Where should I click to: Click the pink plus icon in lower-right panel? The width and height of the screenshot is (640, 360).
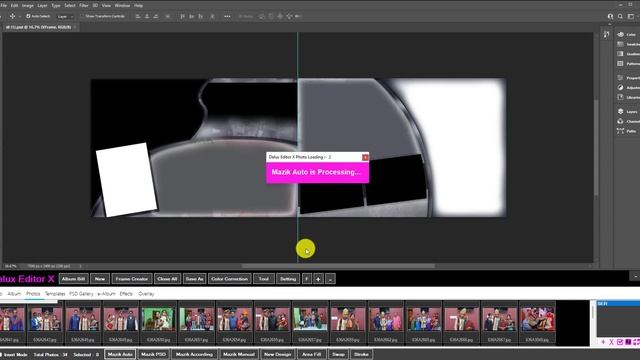[603, 342]
